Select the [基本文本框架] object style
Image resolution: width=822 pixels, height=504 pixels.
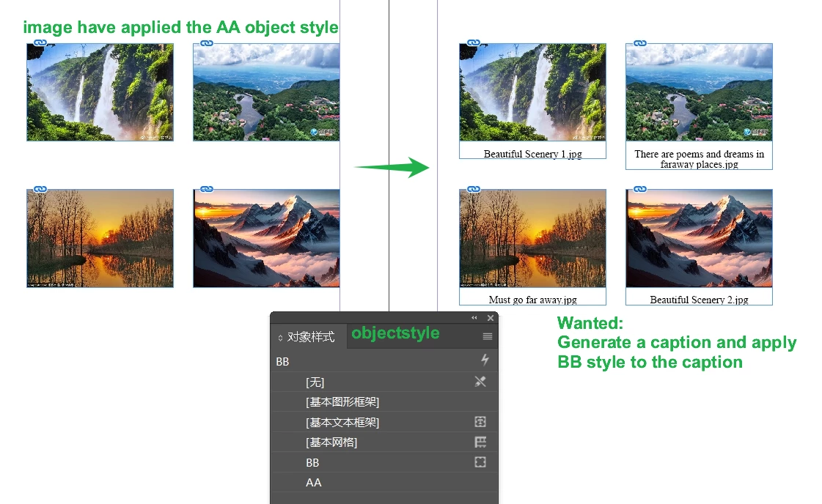pos(384,422)
